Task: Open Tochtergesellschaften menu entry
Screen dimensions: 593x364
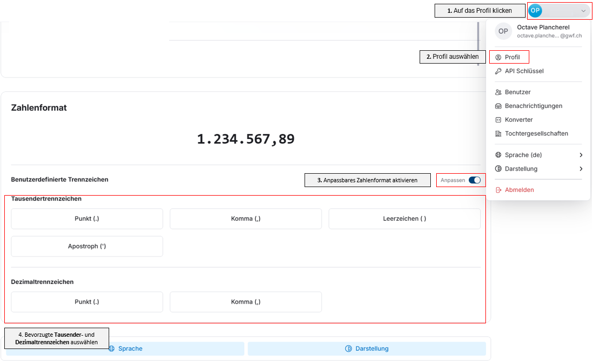Action: tap(538, 134)
